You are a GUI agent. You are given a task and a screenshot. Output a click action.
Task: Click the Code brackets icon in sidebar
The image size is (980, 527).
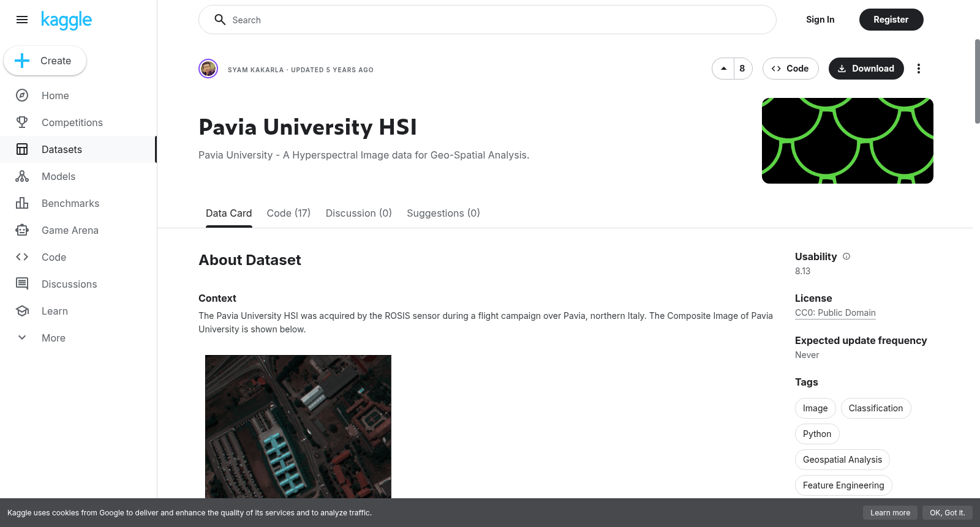[x=22, y=257]
